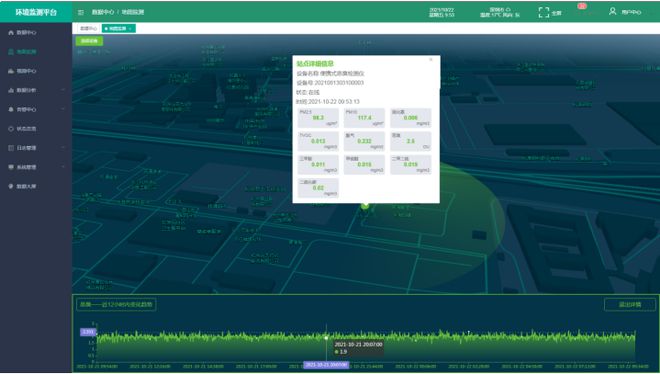
Task: Open the fullscreen icon in header
Action: 544,13
